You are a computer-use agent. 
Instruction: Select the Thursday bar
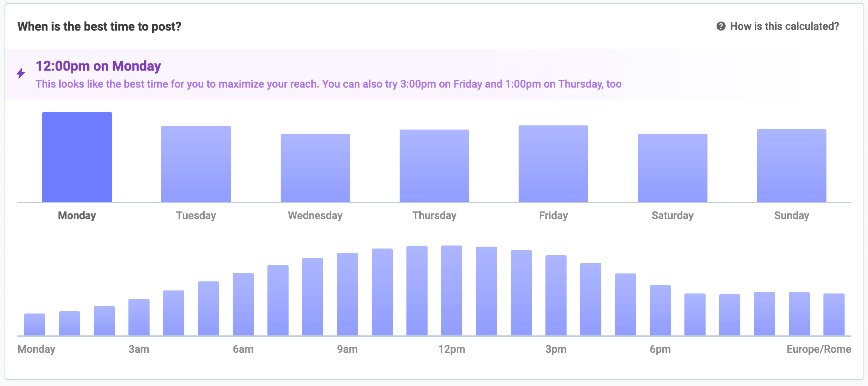coord(434,164)
